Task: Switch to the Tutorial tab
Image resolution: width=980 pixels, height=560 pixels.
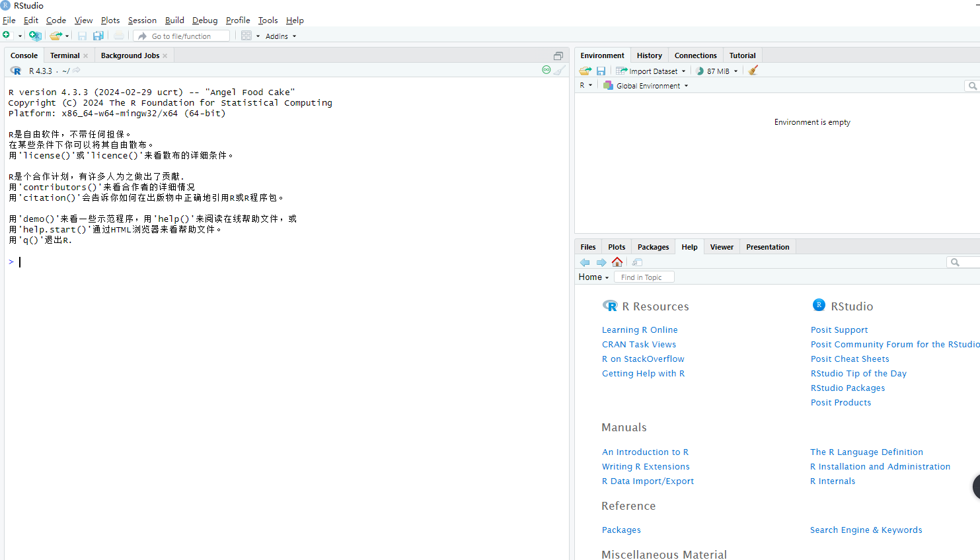Action: coord(743,55)
